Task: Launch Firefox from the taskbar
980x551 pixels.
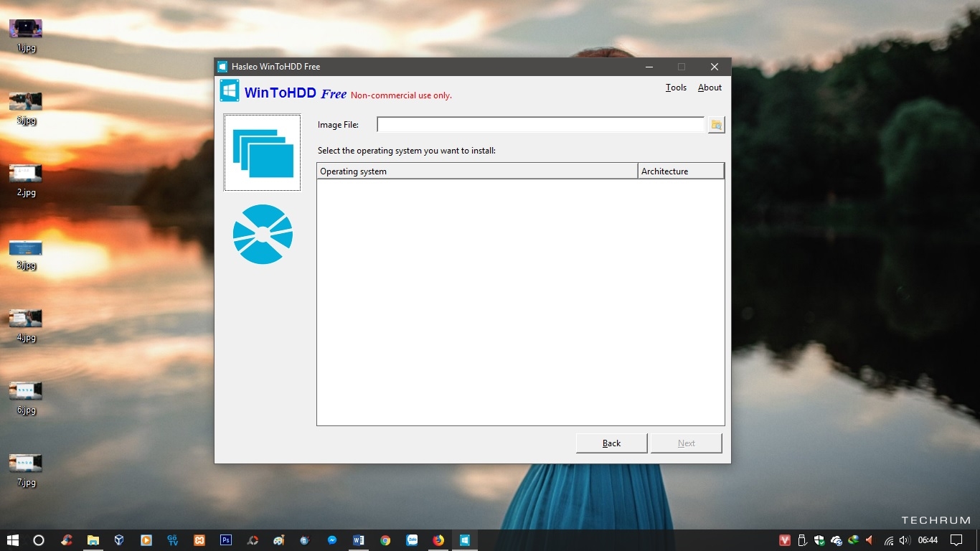Action: pos(438,540)
